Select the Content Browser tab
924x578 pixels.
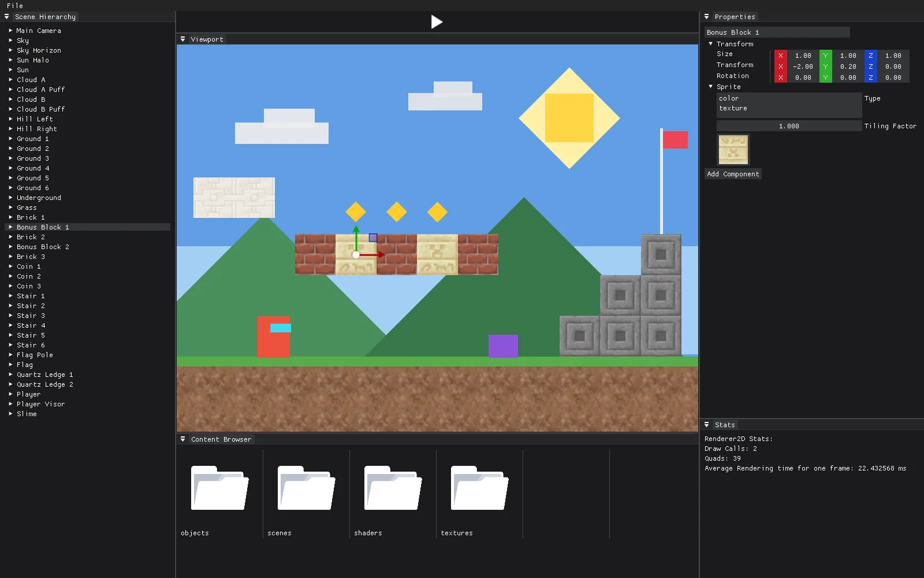(221, 439)
